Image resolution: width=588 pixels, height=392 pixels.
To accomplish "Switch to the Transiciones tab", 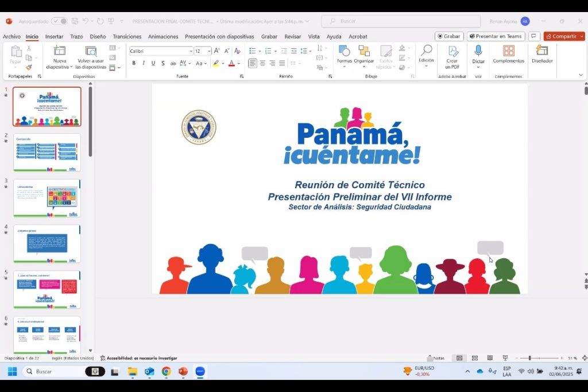I will pos(127,36).
